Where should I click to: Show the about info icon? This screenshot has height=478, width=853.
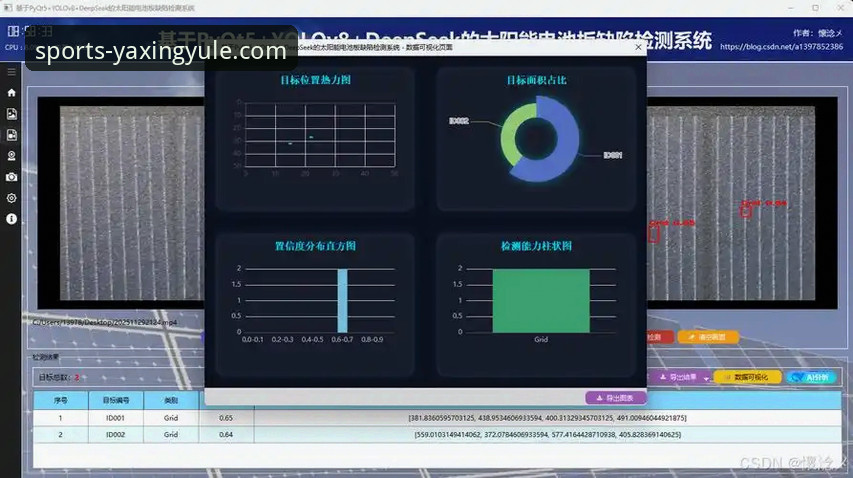[x=11, y=219]
